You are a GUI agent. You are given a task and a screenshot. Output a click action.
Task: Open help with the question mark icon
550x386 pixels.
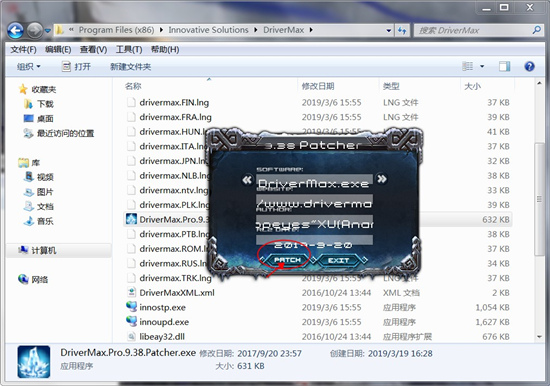click(x=529, y=66)
